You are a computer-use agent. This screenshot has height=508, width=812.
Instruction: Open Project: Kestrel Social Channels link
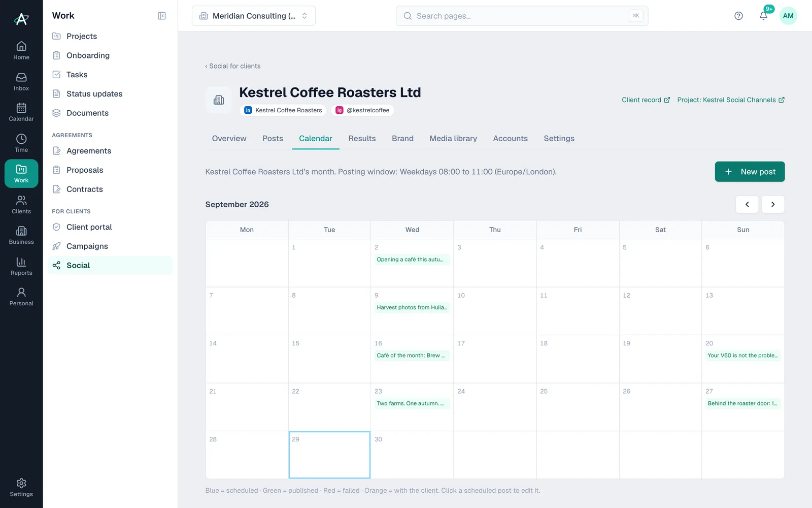pos(731,100)
